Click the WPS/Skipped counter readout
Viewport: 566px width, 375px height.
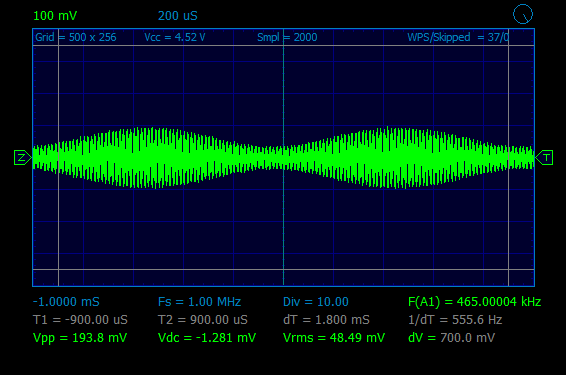(x=458, y=37)
